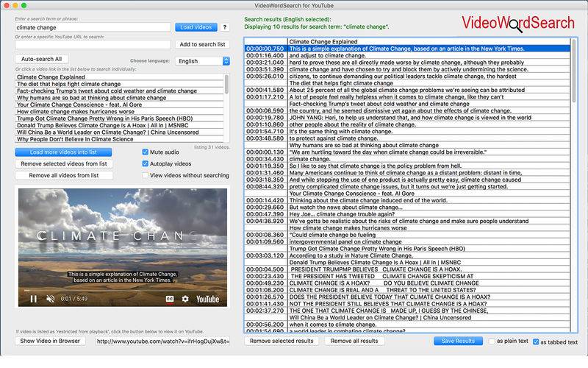This screenshot has height=368, width=588.
Task: Click Show Video in Browser button
Action: [50, 341]
